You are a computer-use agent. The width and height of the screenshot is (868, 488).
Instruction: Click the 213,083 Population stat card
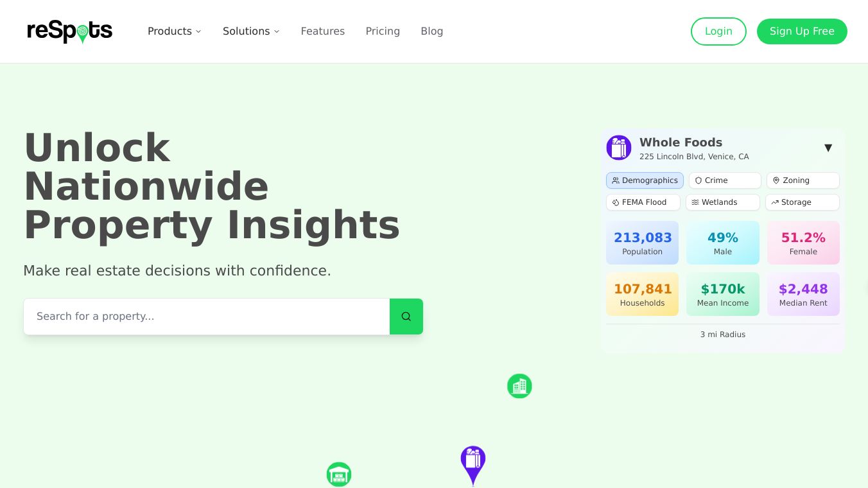(x=642, y=243)
